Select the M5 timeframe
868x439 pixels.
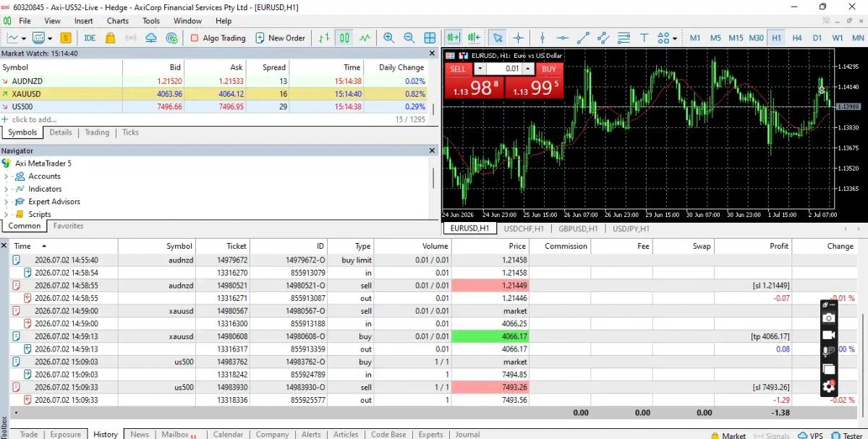click(x=715, y=38)
